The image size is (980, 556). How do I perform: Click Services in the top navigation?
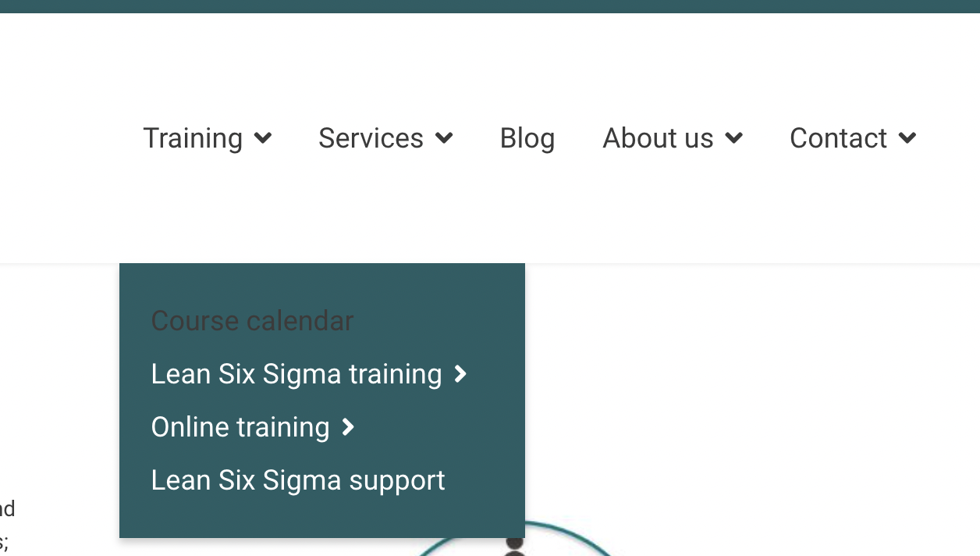point(371,138)
